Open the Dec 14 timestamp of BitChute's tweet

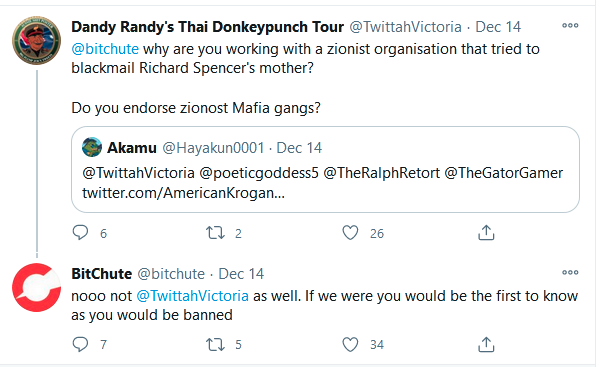(x=241, y=274)
